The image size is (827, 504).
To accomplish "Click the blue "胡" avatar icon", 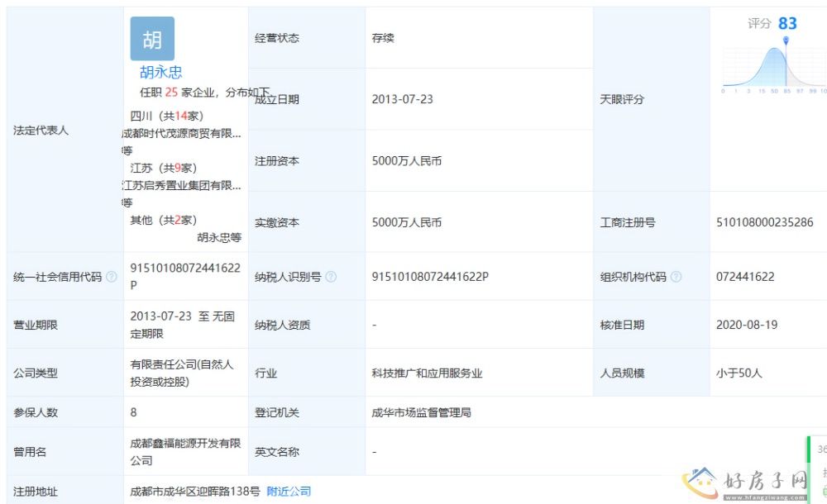I will [152, 39].
